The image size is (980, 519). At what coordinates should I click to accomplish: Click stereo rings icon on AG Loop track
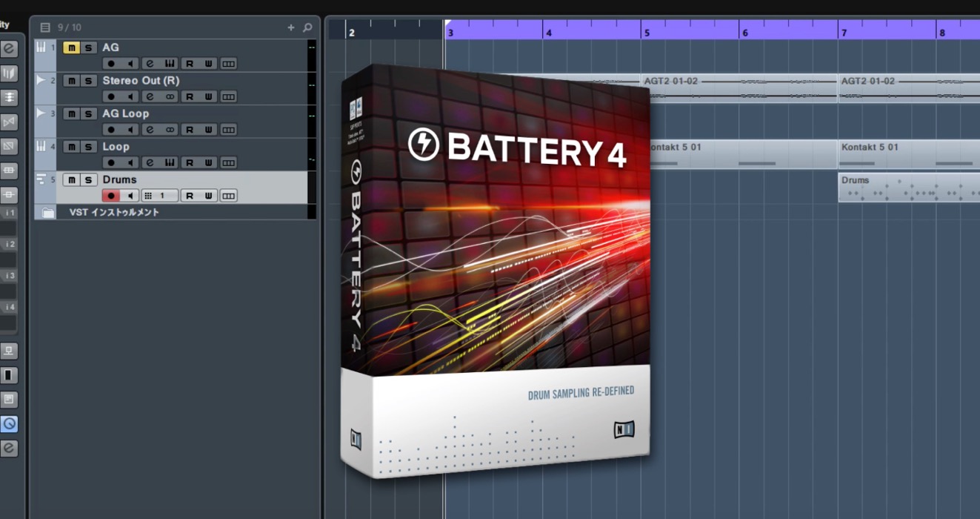click(x=170, y=130)
